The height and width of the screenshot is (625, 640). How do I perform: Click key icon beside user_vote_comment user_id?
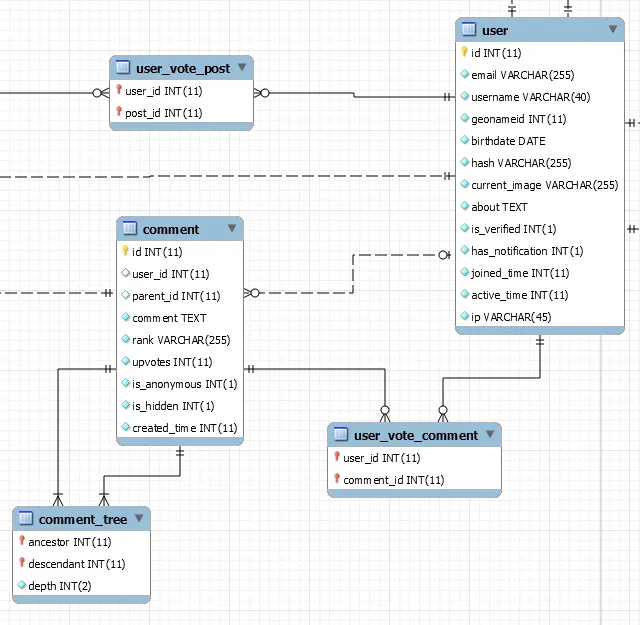coord(337,456)
